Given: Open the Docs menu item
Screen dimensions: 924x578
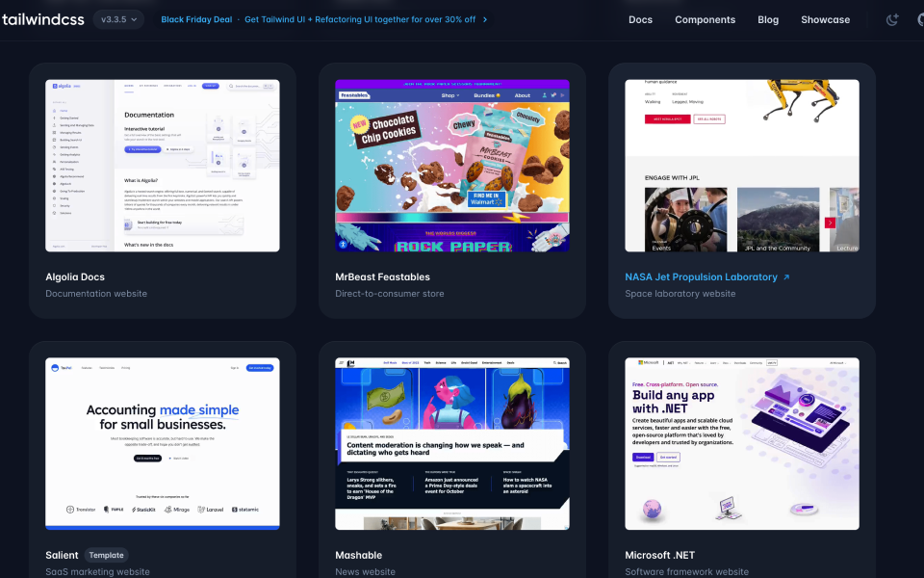Looking at the screenshot, I should (640, 19).
